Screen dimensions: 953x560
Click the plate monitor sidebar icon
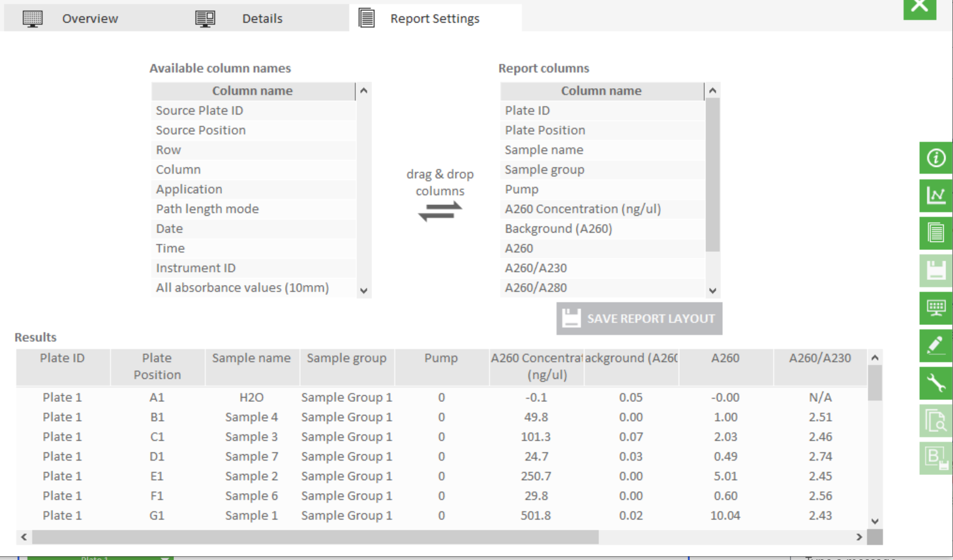click(x=935, y=308)
